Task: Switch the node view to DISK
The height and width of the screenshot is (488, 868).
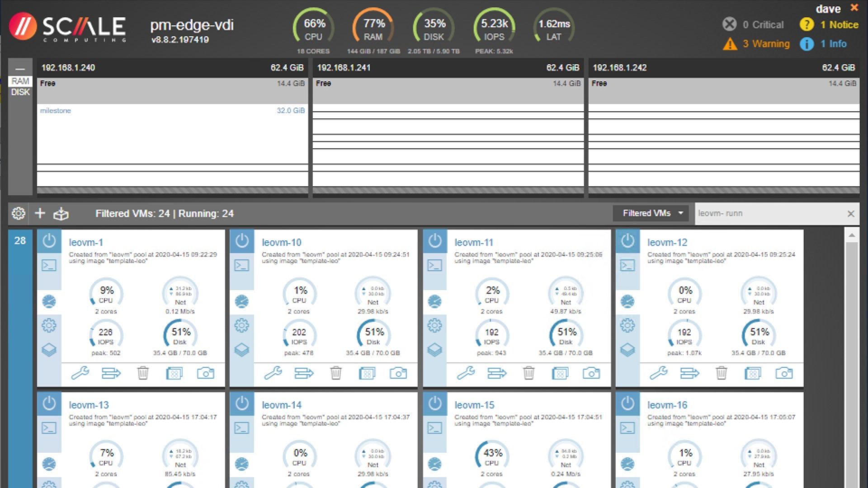Action: 20,92
